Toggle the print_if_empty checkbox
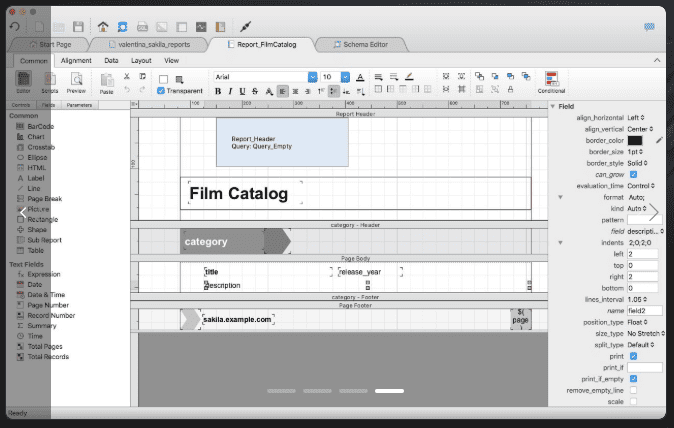The width and height of the screenshot is (674, 428). click(x=633, y=379)
